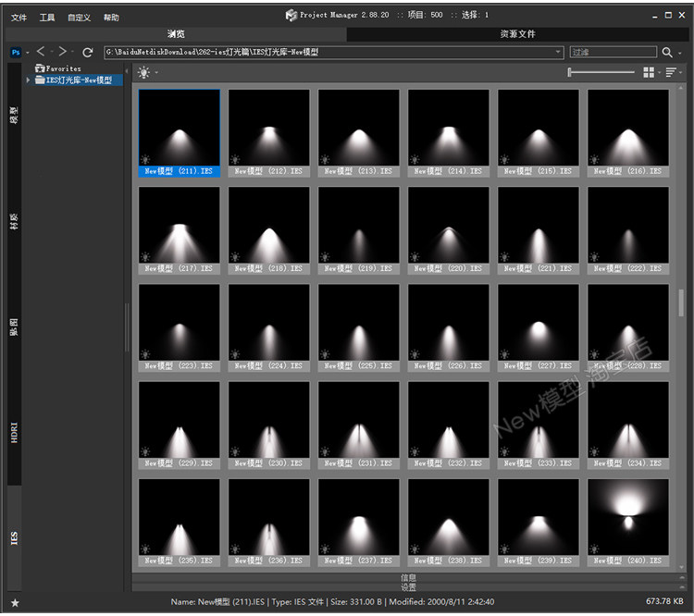Expand the 信息 panel bar
Screen dimensions: 694x616
coord(408,578)
